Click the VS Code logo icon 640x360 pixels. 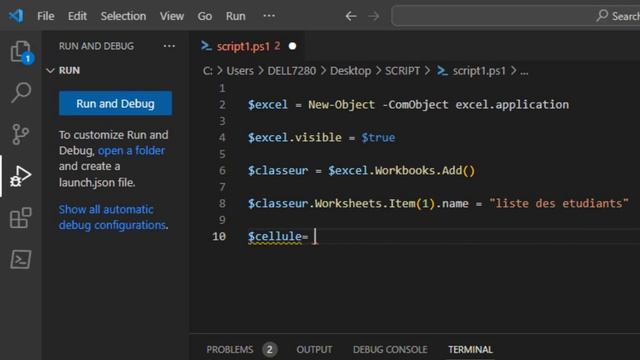[x=16, y=16]
